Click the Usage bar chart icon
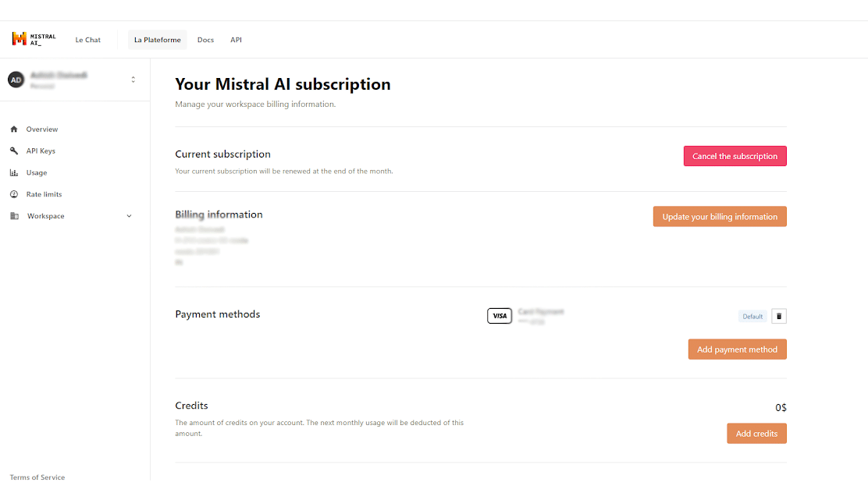This screenshot has height=500, width=868. click(14, 172)
